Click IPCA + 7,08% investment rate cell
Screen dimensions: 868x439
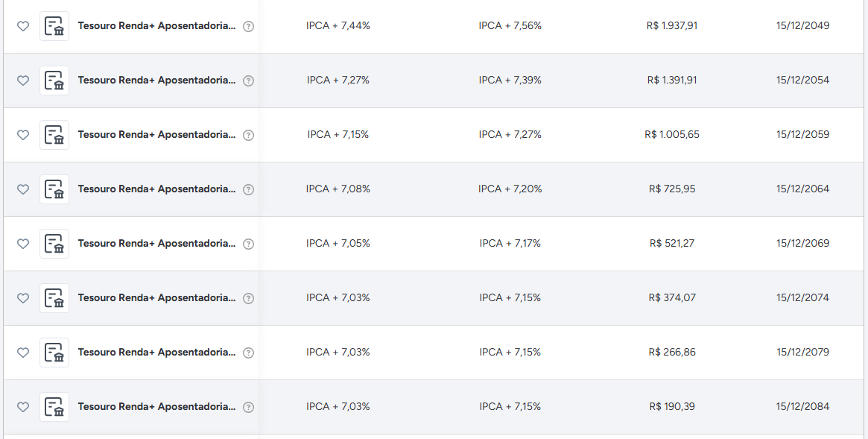[x=338, y=189]
